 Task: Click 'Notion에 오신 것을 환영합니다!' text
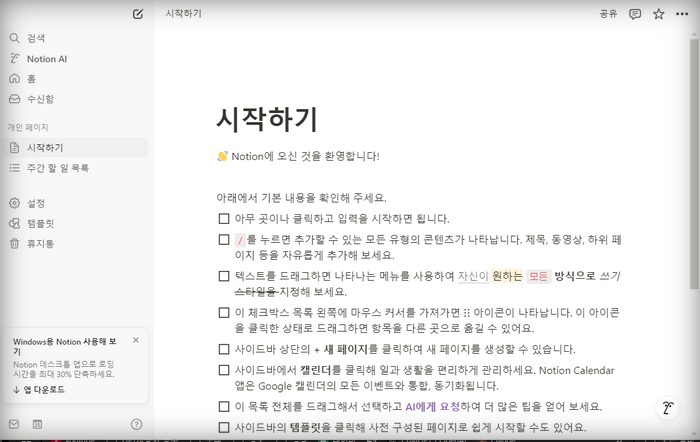pos(305,157)
